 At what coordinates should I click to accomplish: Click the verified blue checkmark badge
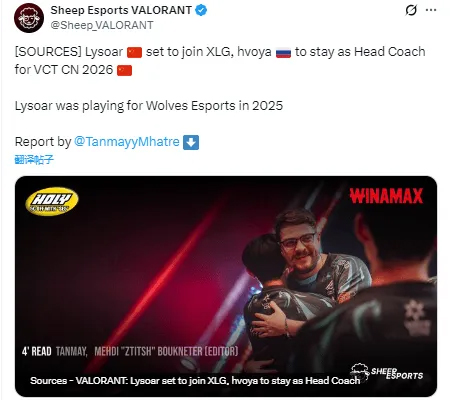point(201,10)
